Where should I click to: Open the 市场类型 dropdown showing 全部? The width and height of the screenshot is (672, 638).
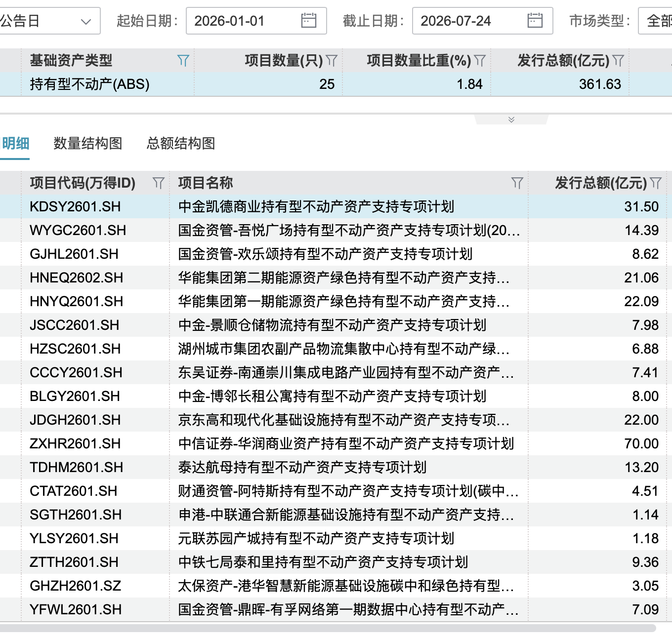pyautogui.click(x=656, y=21)
